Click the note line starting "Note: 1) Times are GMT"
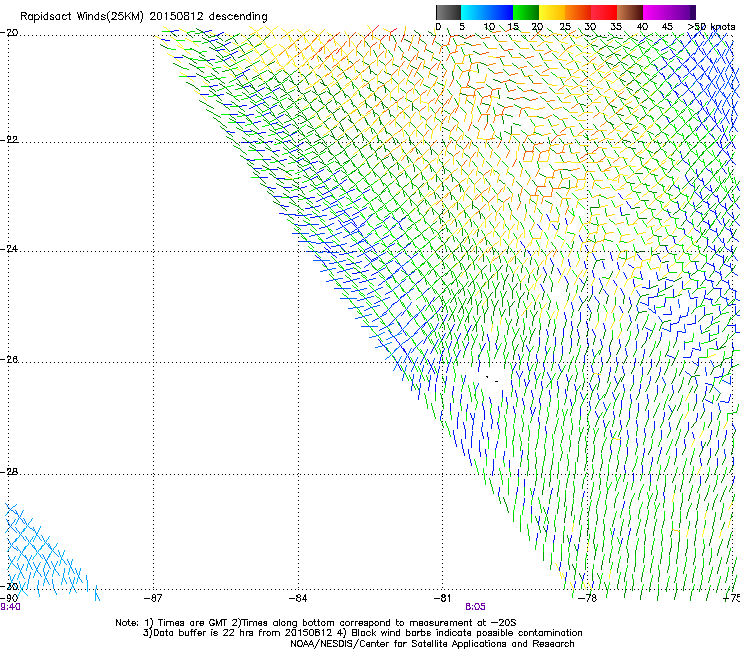This screenshot has width=740, height=650. pos(316,623)
